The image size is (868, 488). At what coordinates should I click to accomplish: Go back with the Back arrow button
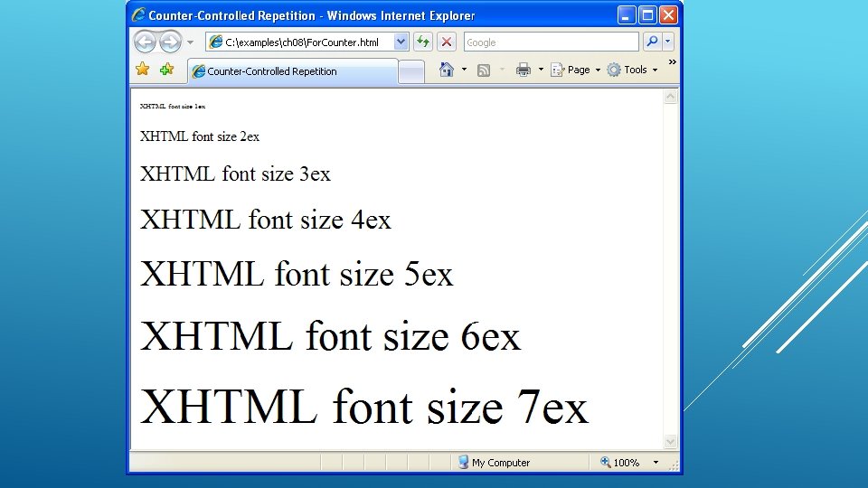145,42
